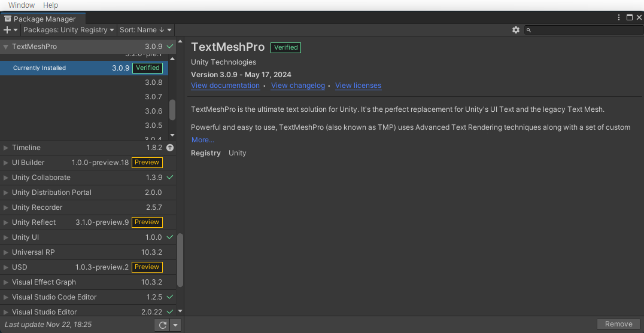Open the View licenses link
The height and width of the screenshot is (333, 644).
coord(358,85)
